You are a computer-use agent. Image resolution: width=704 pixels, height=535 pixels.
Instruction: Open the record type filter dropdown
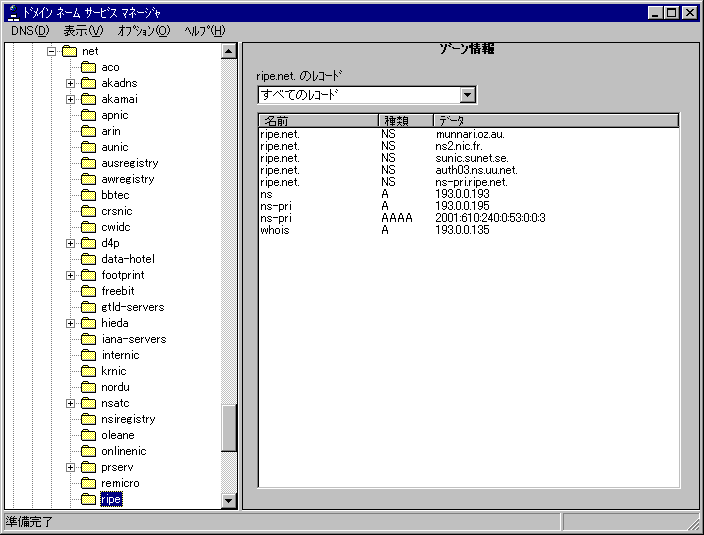tap(467, 95)
